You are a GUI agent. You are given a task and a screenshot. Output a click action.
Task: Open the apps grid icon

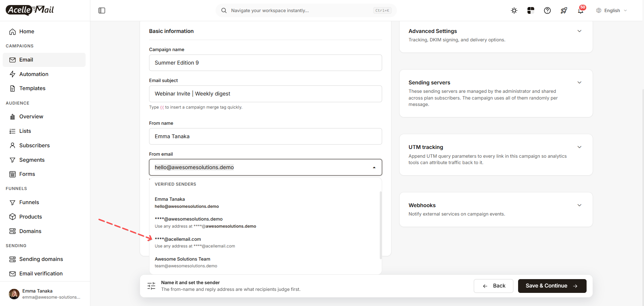[531, 10]
